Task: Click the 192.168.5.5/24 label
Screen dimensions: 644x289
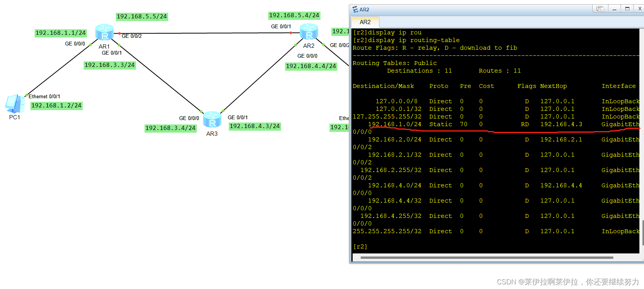Action: pyautogui.click(x=142, y=16)
